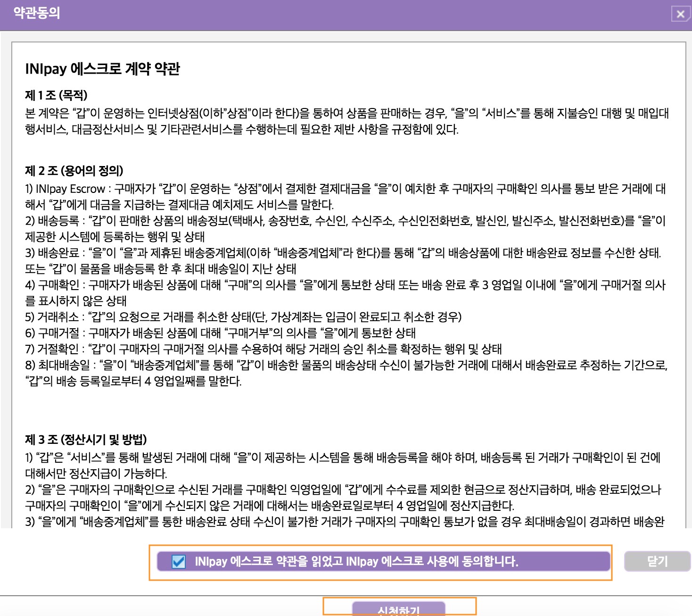Click the term 6) 구매거절
The height and width of the screenshot is (616, 692).
pyautogui.click(x=52, y=333)
